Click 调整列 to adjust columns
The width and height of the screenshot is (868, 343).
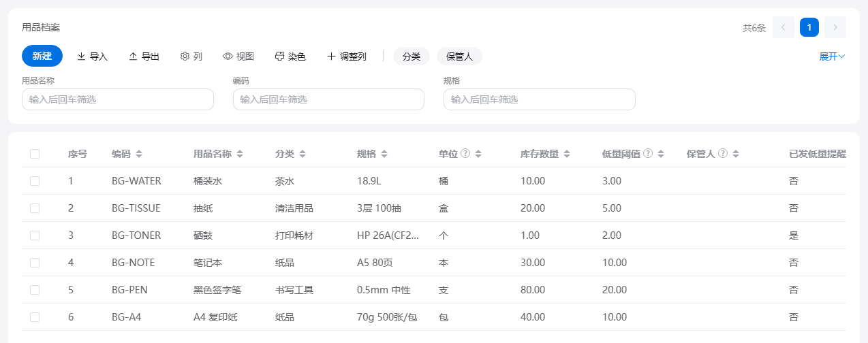tap(347, 56)
